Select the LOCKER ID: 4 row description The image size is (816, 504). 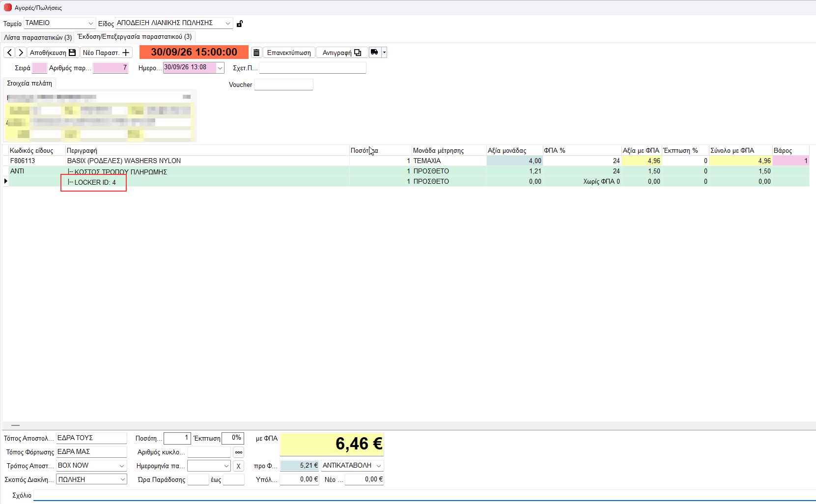pos(94,182)
